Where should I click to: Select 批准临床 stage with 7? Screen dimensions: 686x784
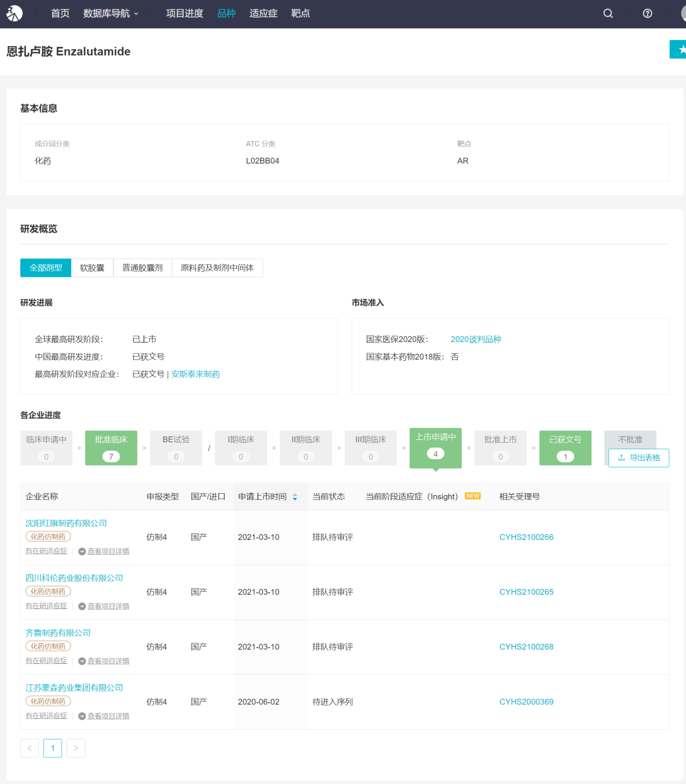(x=111, y=448)
